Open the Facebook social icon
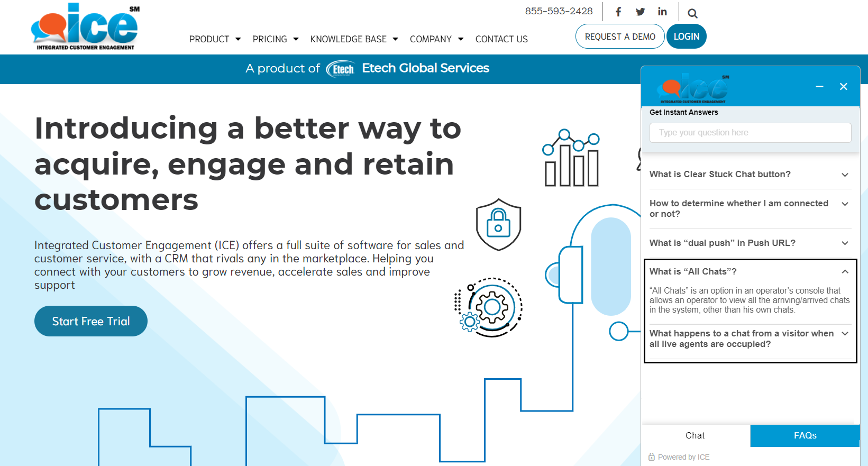The height and width of the screenshot is (466, 868). [618, 12]
